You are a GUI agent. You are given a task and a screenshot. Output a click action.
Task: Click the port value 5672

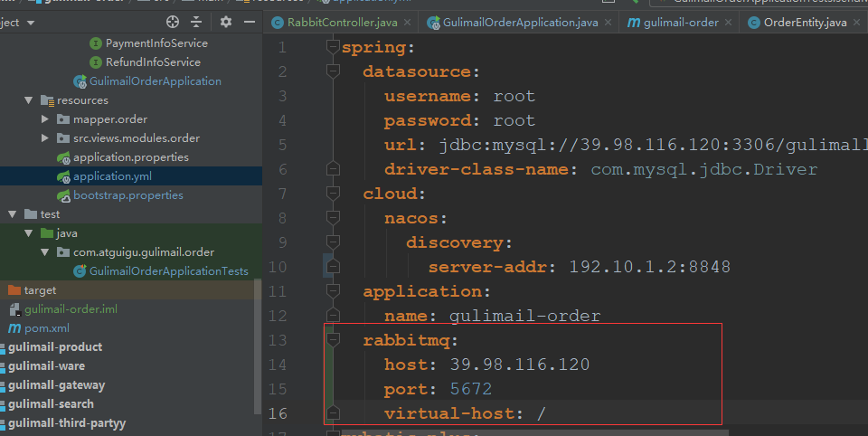click(470, 389)
